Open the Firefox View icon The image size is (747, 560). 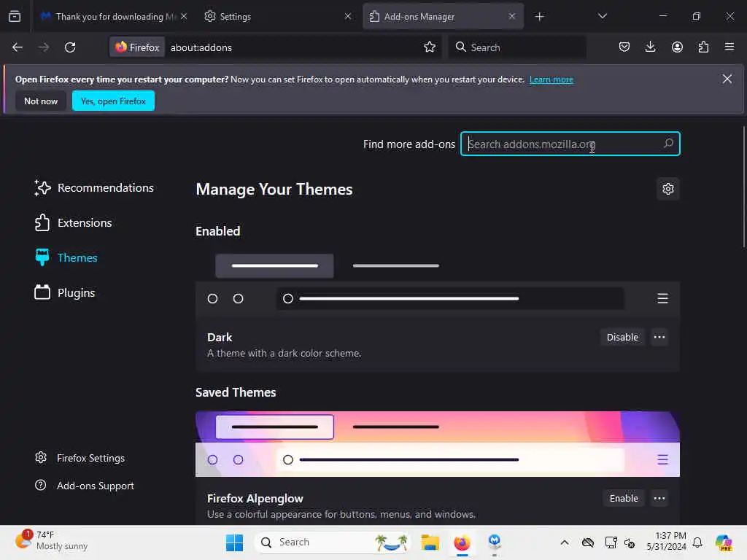(15, 16)
